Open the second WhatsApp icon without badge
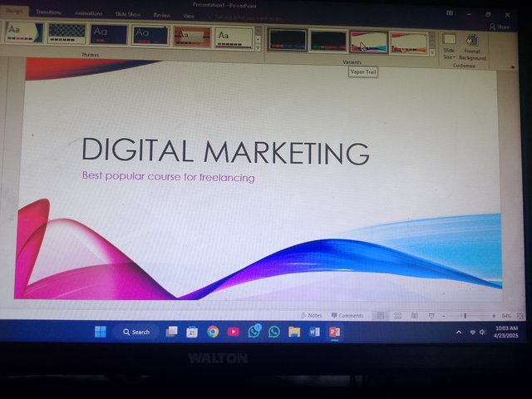 273,332
